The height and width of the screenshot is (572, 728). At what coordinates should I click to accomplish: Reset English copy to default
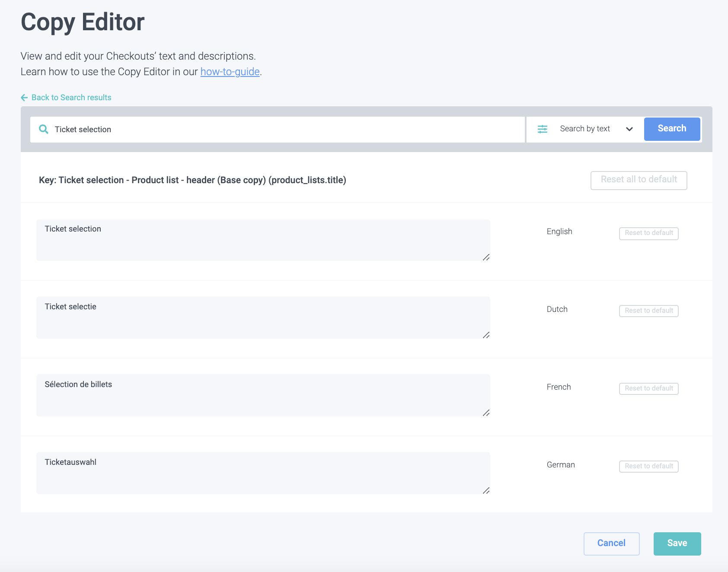tap(648, 233)
